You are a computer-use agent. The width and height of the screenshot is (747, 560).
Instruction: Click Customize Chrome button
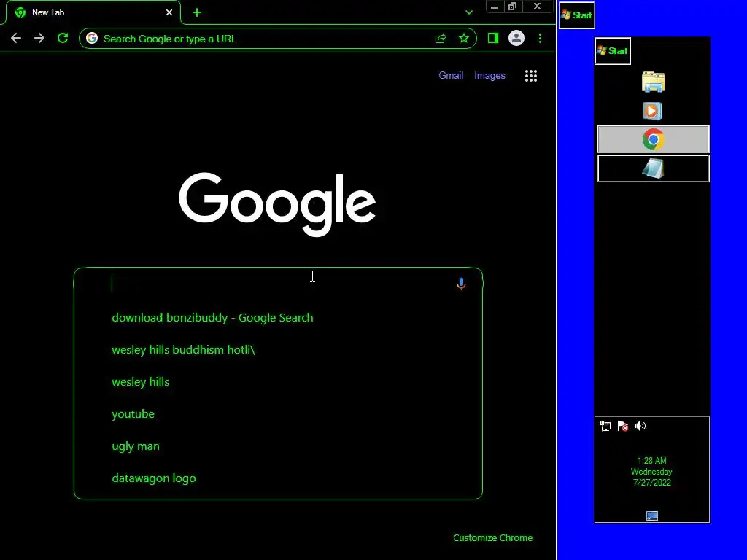(492, 537)
